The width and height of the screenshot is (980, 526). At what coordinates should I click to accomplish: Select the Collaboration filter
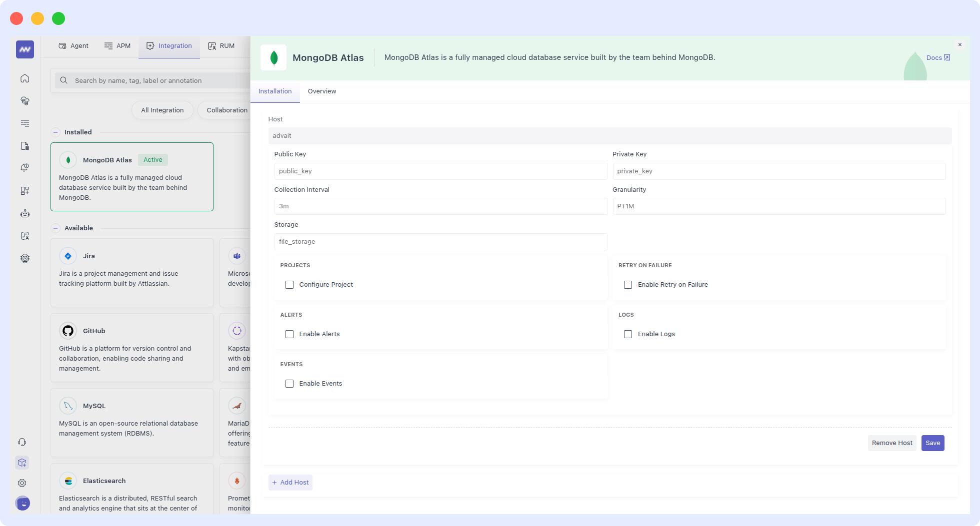tap(224, 110)
